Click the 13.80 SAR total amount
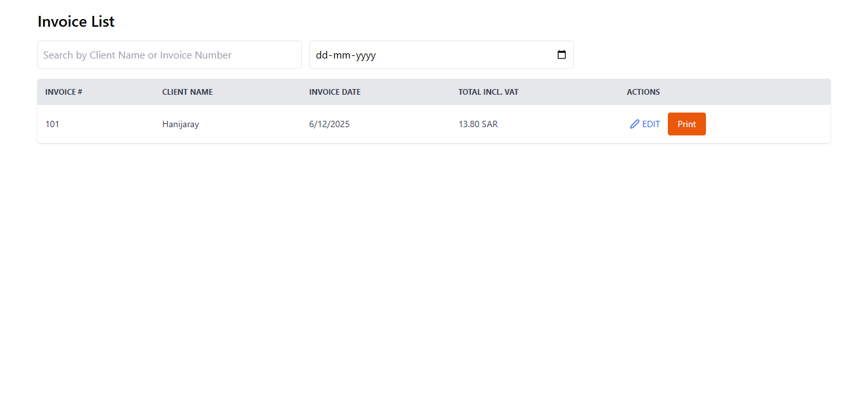Viewport: 868px width, 405px height. pyautogui.click(x=478, y=125)
